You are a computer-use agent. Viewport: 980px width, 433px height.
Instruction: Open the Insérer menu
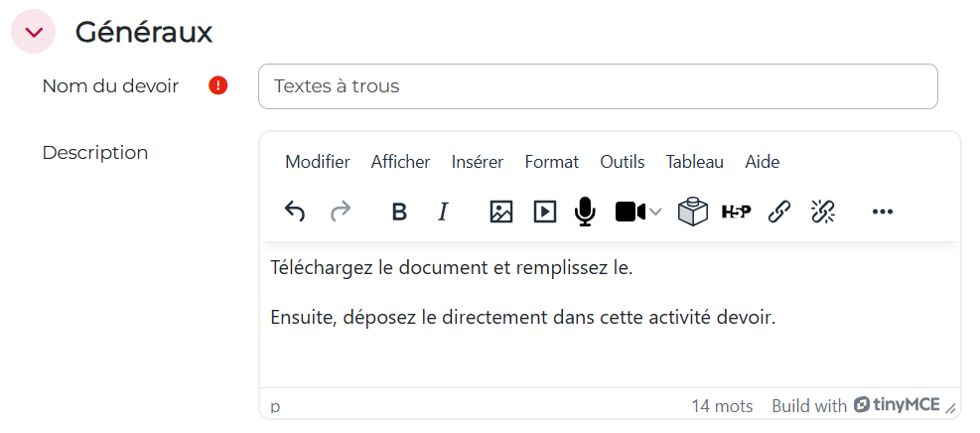pos(477,162)
